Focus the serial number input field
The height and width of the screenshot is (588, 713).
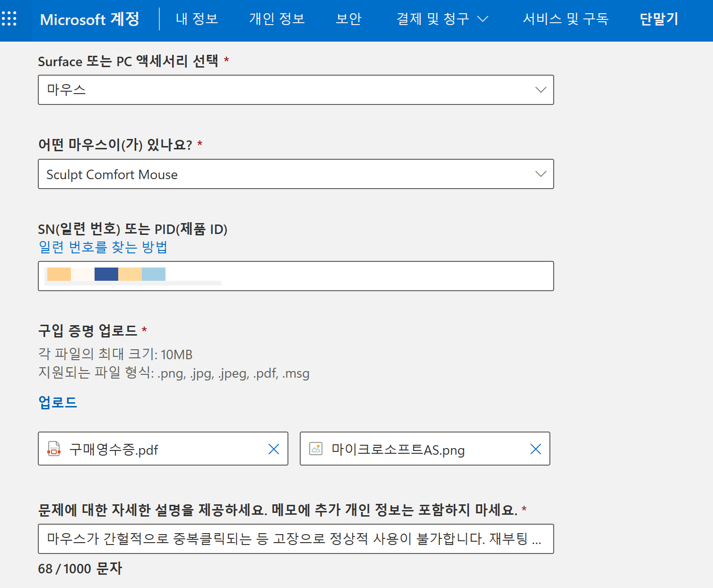coord(296,276)
